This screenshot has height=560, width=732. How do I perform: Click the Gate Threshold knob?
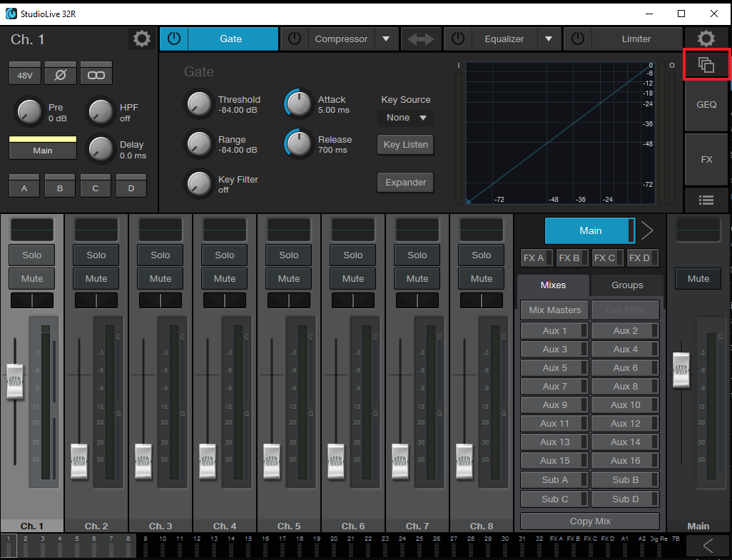[x=199, y=104]
